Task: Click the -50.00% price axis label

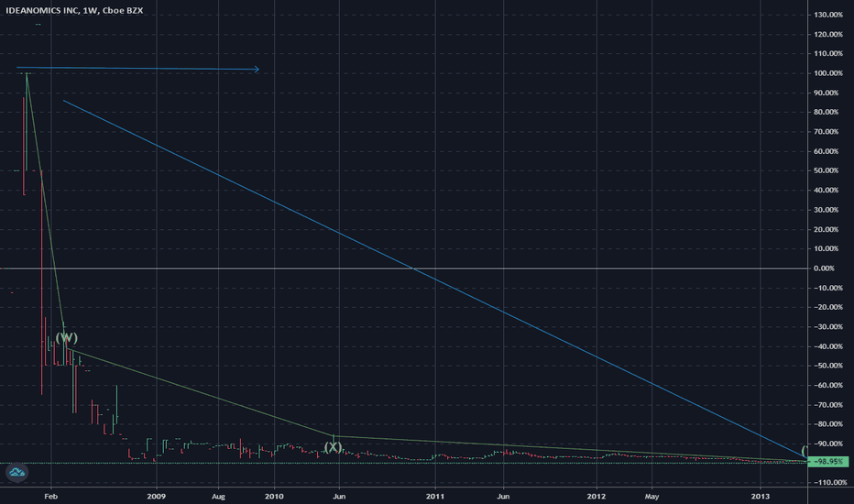Action: (827, 365)
